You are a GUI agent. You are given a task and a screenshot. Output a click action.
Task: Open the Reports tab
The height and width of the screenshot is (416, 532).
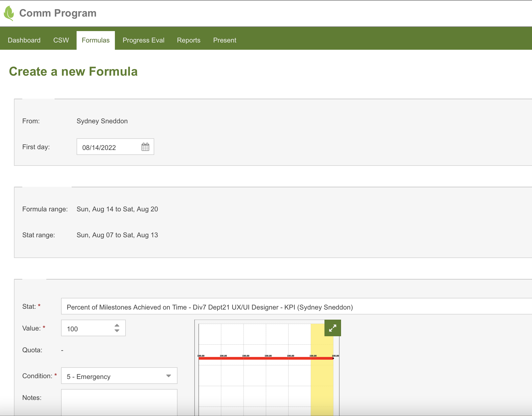point(189,40)
